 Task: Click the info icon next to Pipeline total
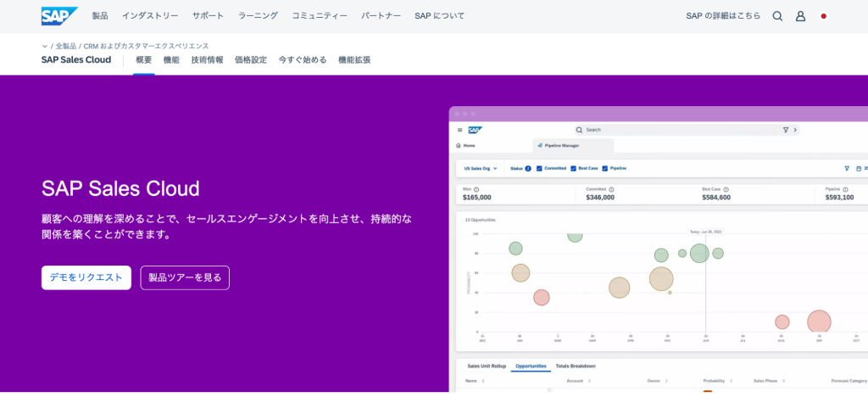(845, 189)
